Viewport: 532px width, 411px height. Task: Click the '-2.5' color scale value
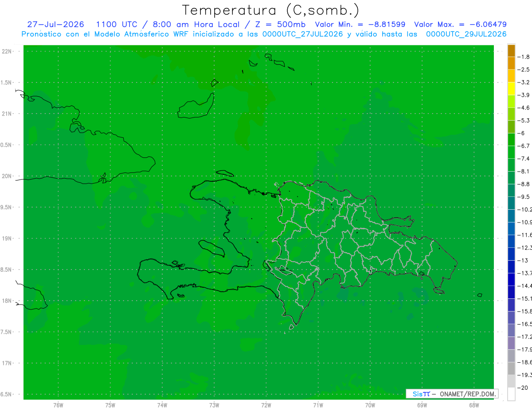click(524, 70)
